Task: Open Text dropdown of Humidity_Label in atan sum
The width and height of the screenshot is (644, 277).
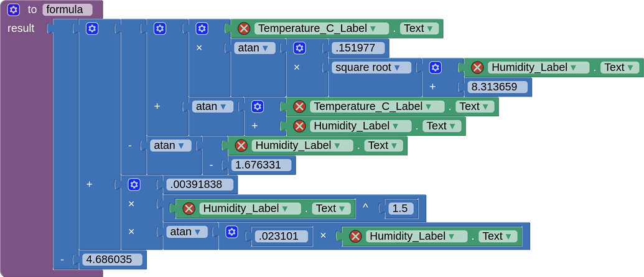Action: (442, 126)
